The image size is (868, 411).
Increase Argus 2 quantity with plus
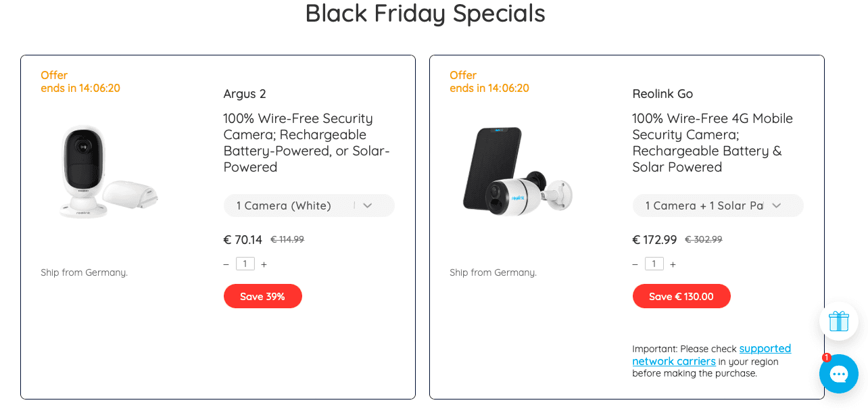click(264, 264)
